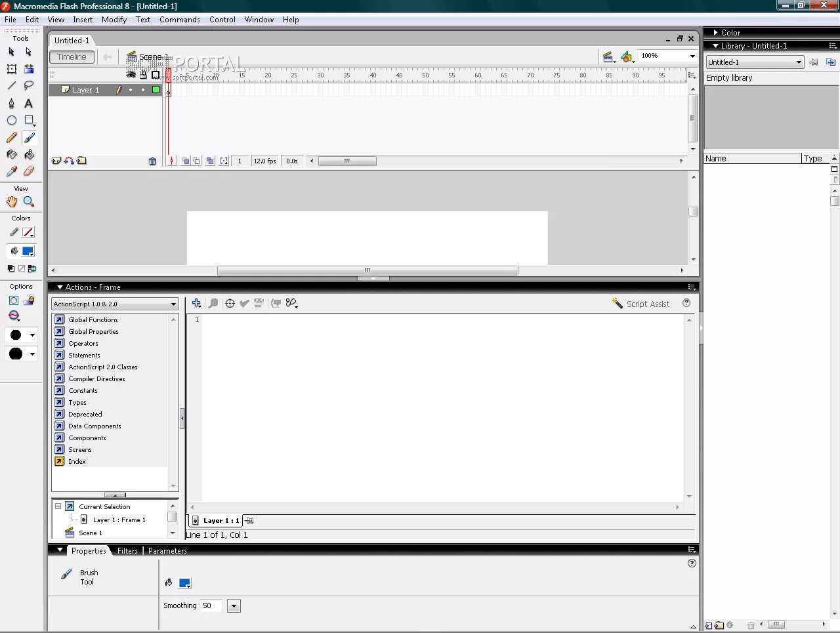
Task: Click the Delete Layer trash icon
Action: (x=152, y=161)
